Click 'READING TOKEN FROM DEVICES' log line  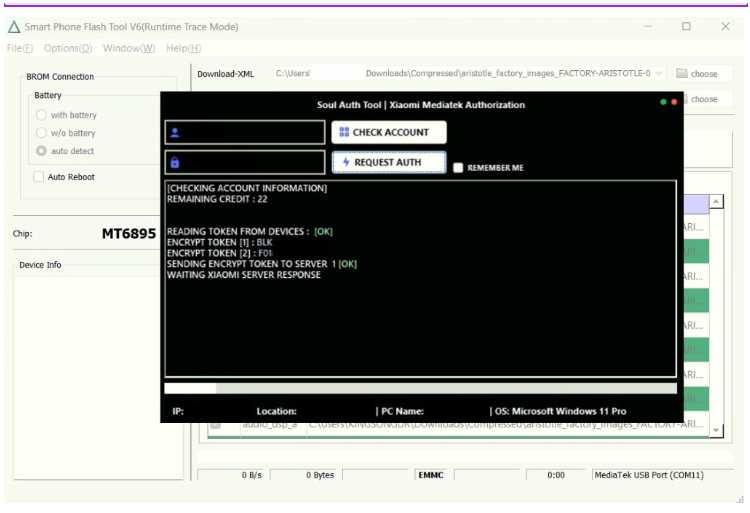pos(250,232)
